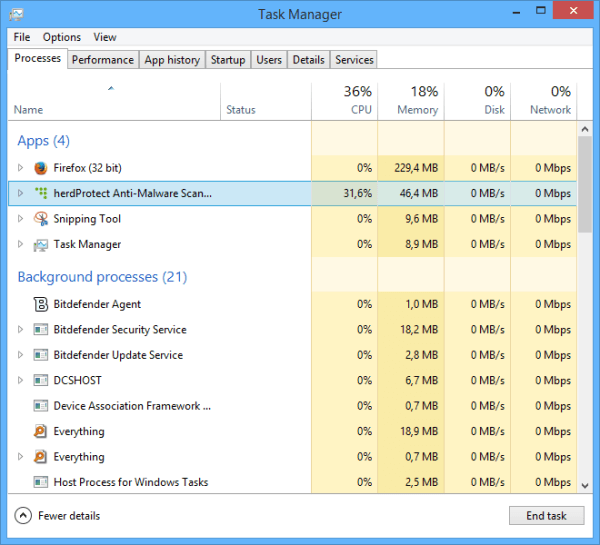
Task: Click the Snipping Tool scissors icon
Action: pyautogui.click(x=41, y=219)
